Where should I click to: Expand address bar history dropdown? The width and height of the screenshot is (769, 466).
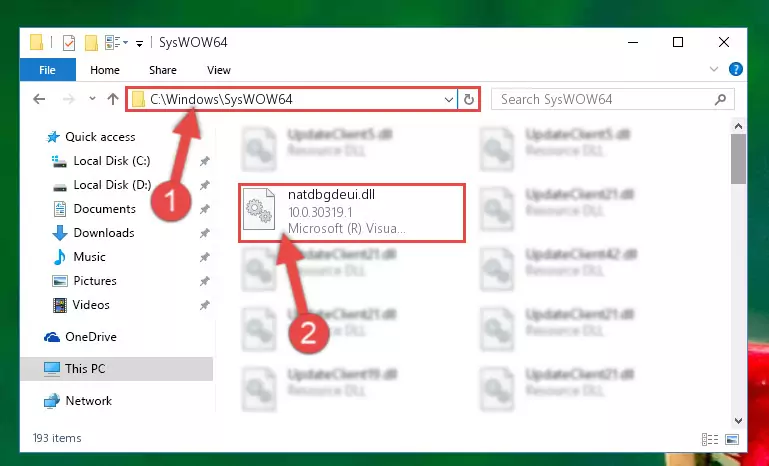coord(448,100)
